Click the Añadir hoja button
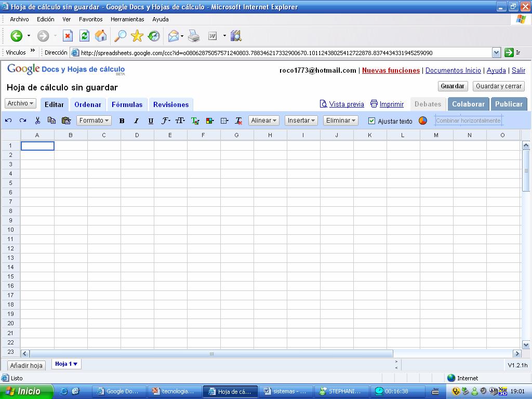The height and width of the screenshot is (399, 532). pyautogui.click(x=26, y=365)
